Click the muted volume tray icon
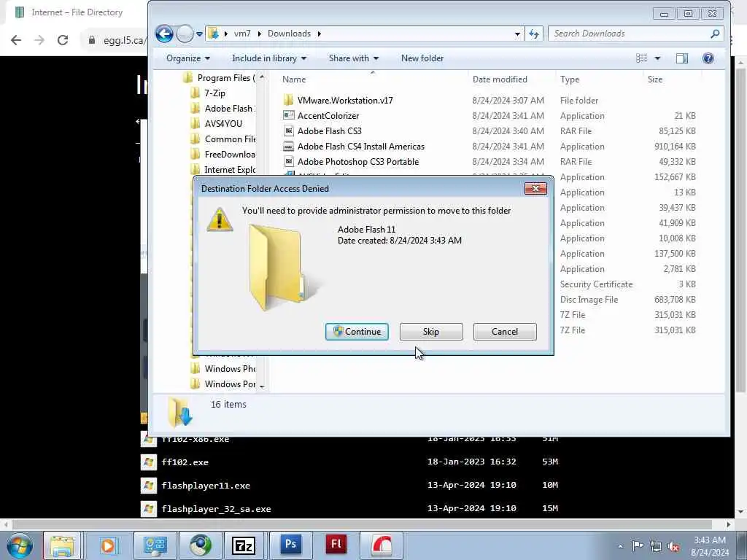This screenshot has height=560, width=747. [673, 546]
